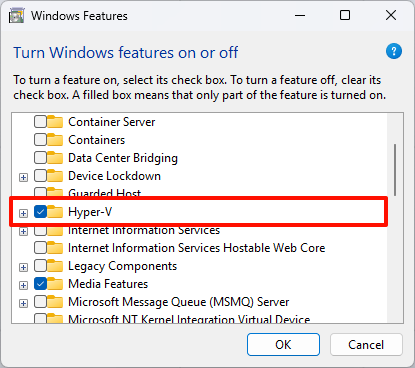Image resolution: width=415 pixels, height=368 pixels.
Task: Click the heading Turn Windows features on or off
Action: coord(126,53)
